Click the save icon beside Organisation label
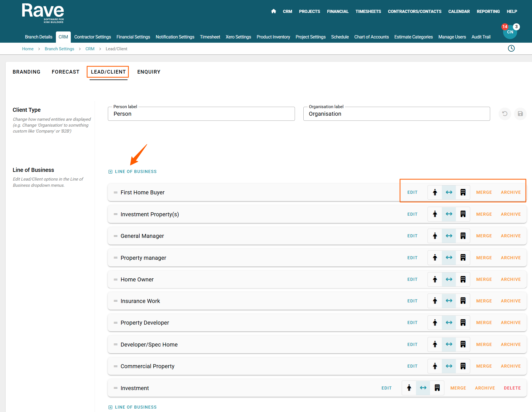Viewport: 532px width, 412px height. [x=520, y=114]
